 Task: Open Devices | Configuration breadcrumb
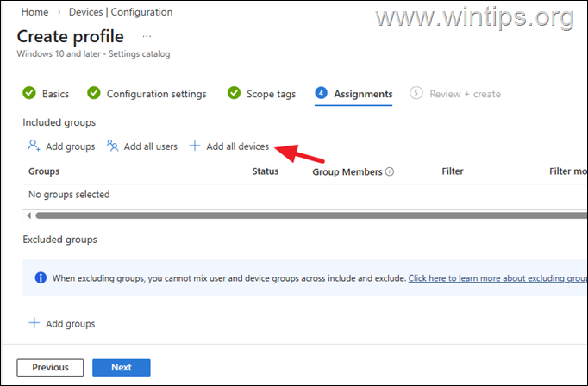click(x=121, y=12)
